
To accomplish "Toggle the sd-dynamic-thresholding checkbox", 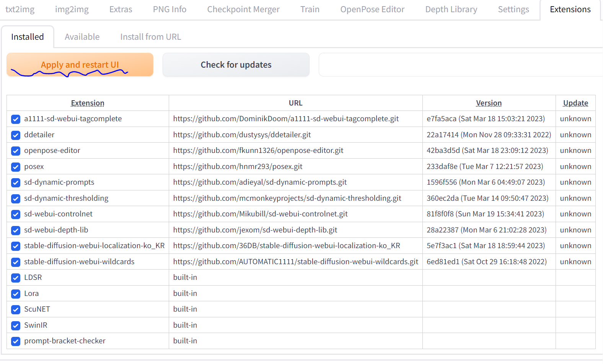I will click(x=16, y=198).
